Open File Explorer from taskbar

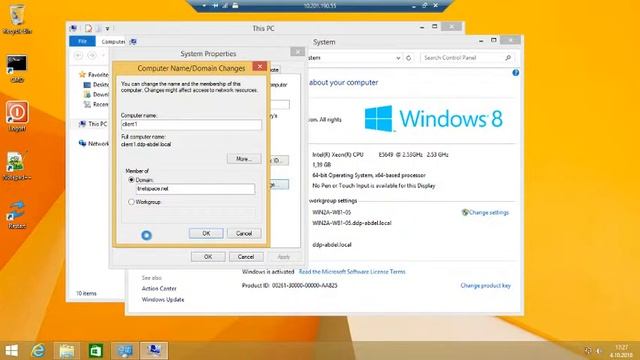click(x=67, y=351)
